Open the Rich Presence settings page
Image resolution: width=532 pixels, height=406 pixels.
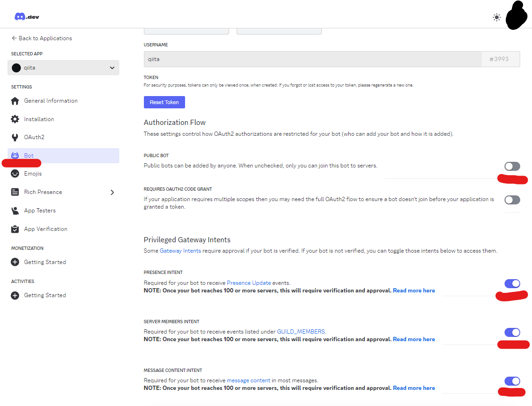tap(43, 192)
